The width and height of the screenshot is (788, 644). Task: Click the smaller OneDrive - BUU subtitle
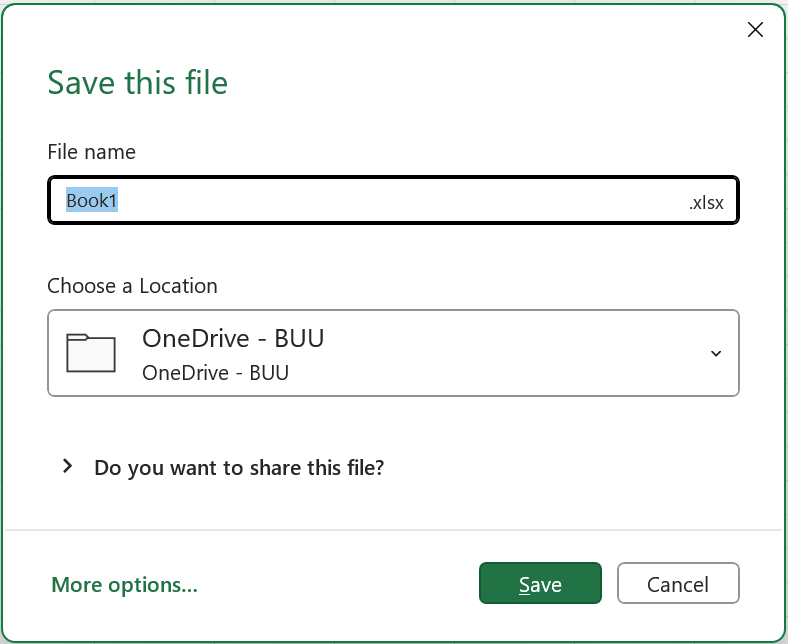tap(215, 373)
